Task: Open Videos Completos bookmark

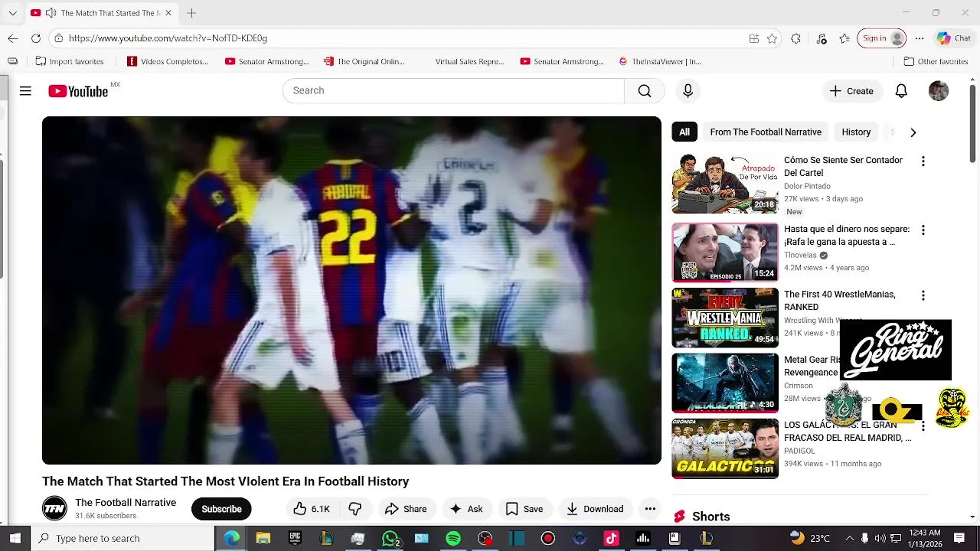Action: 168,61
